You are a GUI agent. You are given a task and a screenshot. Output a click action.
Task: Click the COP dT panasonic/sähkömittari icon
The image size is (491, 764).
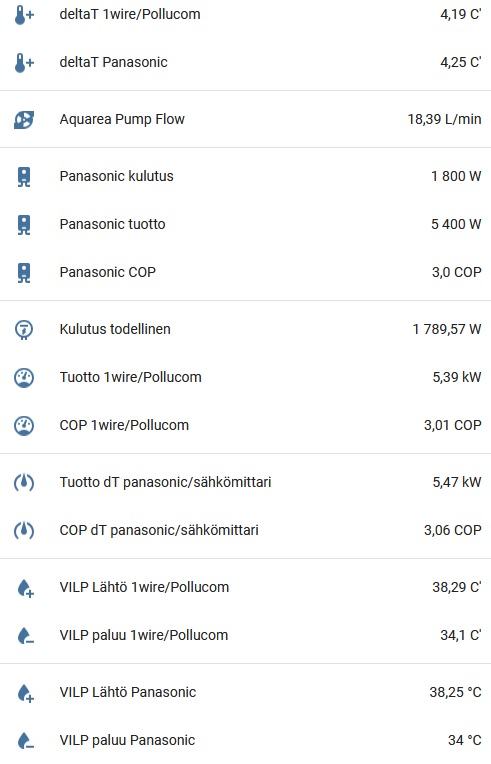click(x=24, y=531)
